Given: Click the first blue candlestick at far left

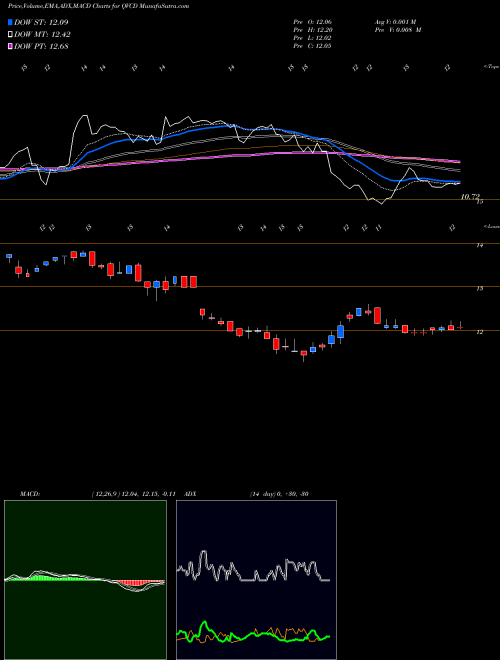Looking at the screenshot, I should [9, 256].
